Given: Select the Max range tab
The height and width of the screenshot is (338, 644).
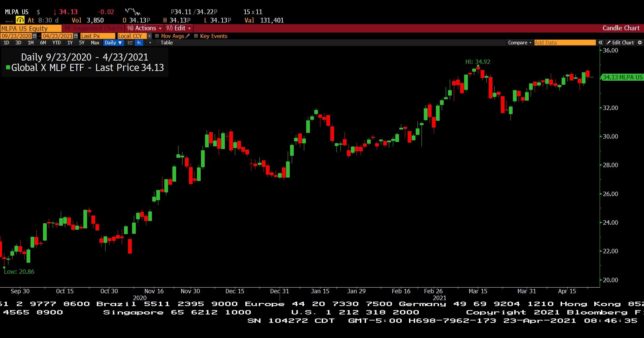Looking at the screenshot, I should pos(95,43).
